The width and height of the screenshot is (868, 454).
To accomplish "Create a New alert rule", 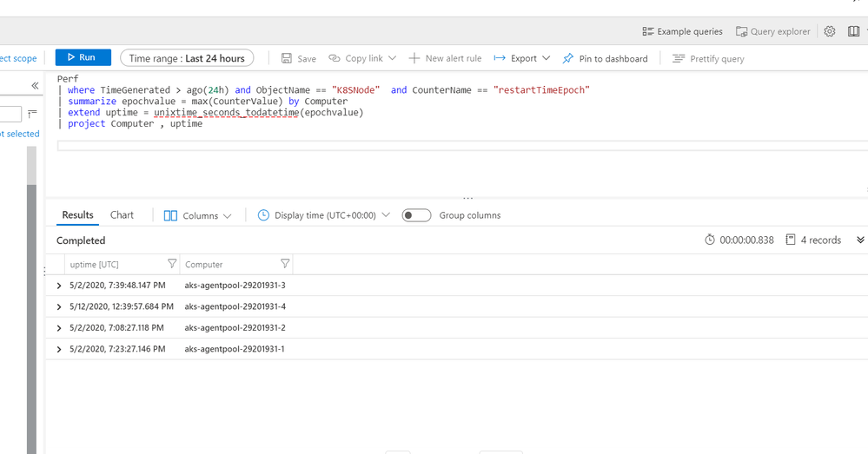I will pyautogui.click(x=445, y=58).
